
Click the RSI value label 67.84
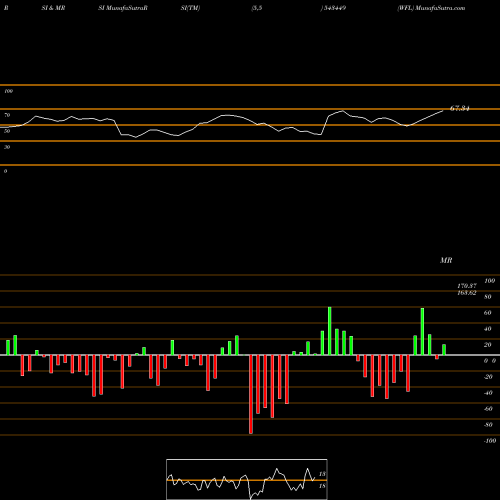(x=459, y=108)
